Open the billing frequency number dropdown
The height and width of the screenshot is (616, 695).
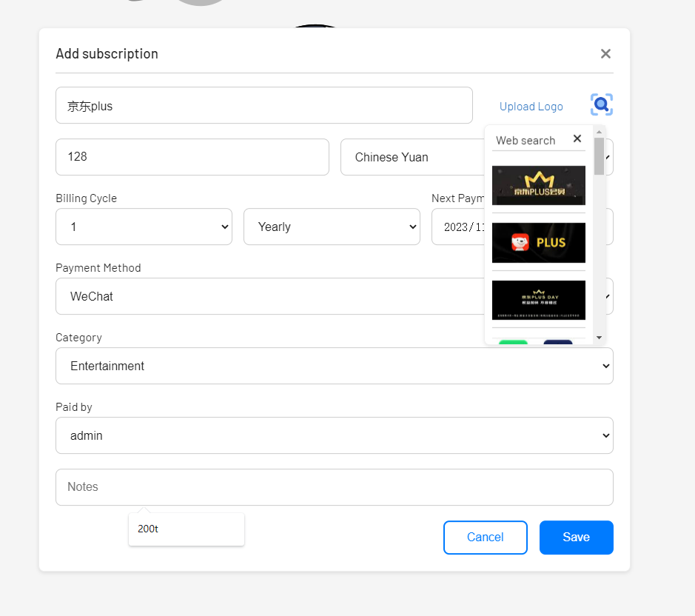144,227
